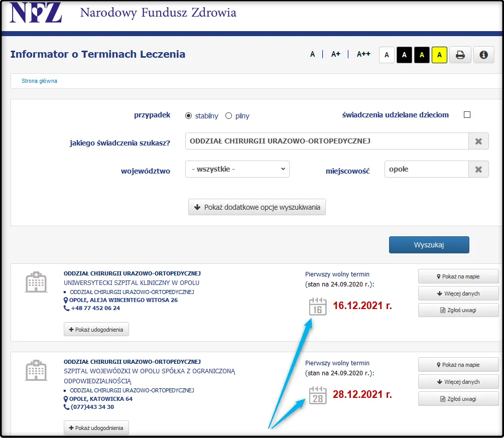Expand Pokaż dodatkowe opcje wyszukiwania

tap(257, 207)
